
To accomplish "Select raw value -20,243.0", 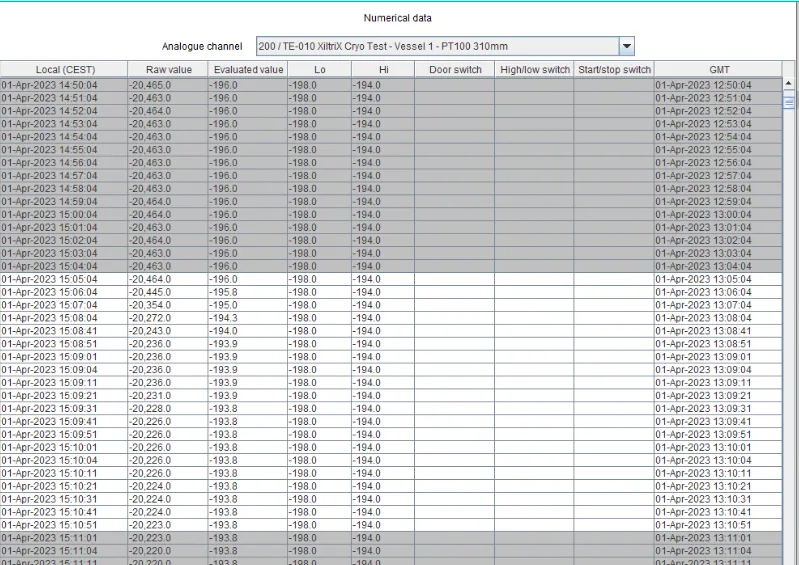I will click(150, 331).
